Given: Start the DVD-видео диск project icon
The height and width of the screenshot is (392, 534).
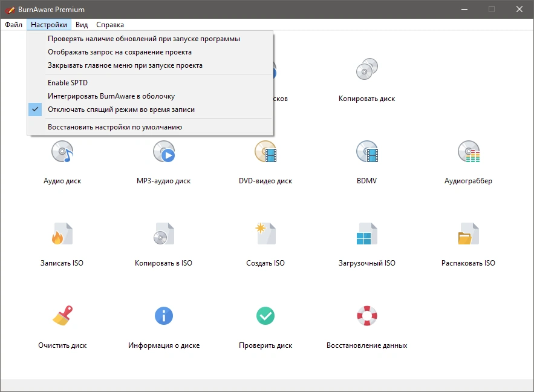Looking at the screenshot, I should click(x=265, y=152).
